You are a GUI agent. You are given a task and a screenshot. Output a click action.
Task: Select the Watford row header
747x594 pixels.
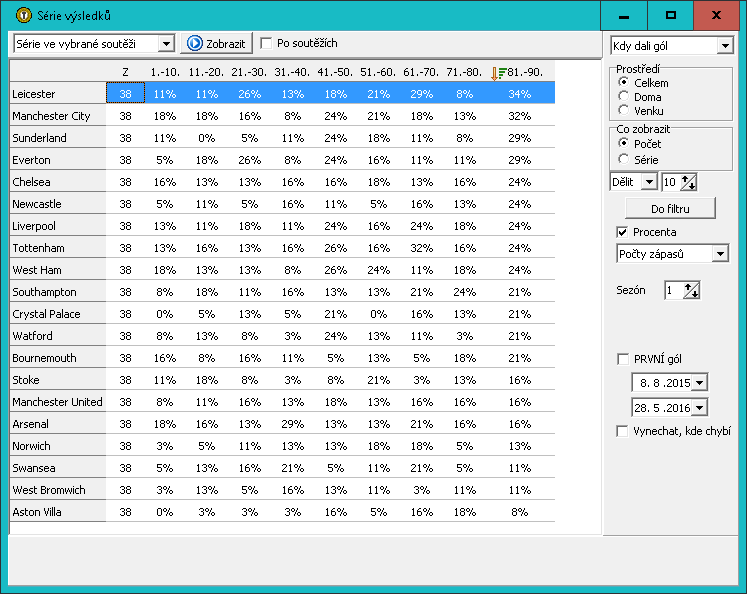(x=58, y=336)
